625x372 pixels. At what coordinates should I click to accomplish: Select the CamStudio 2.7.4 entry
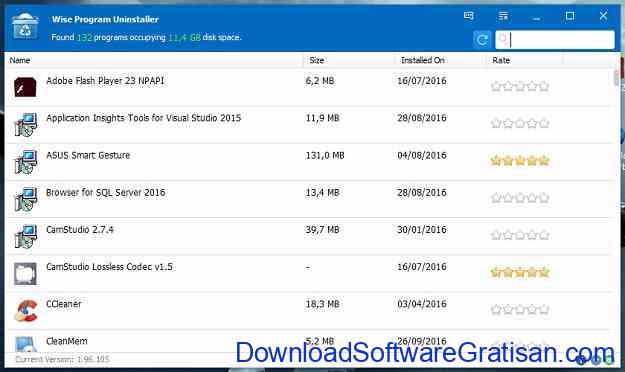click(x=80, y=230)
